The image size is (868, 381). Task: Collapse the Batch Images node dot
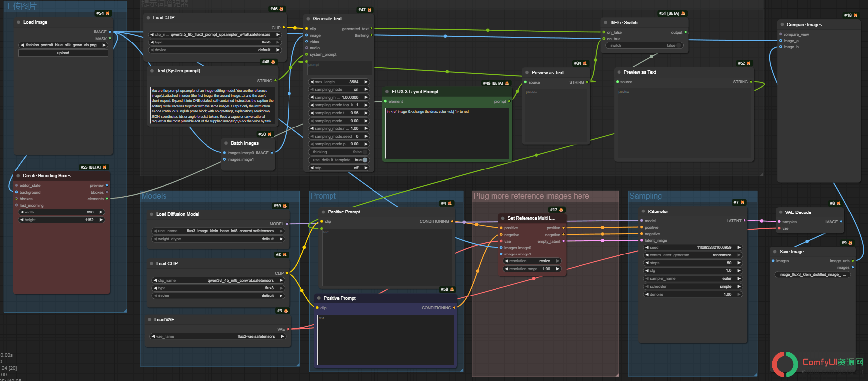point(226,143)
